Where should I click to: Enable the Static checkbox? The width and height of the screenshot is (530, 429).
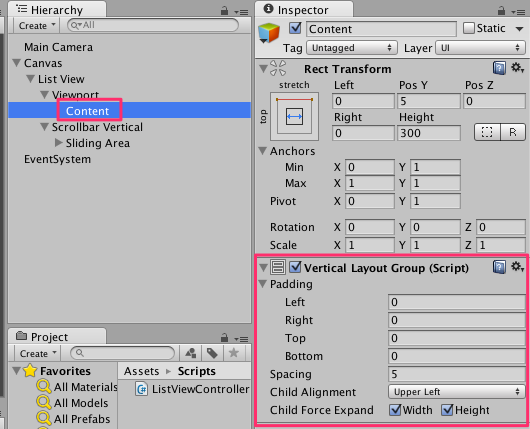tap(468, 28)
